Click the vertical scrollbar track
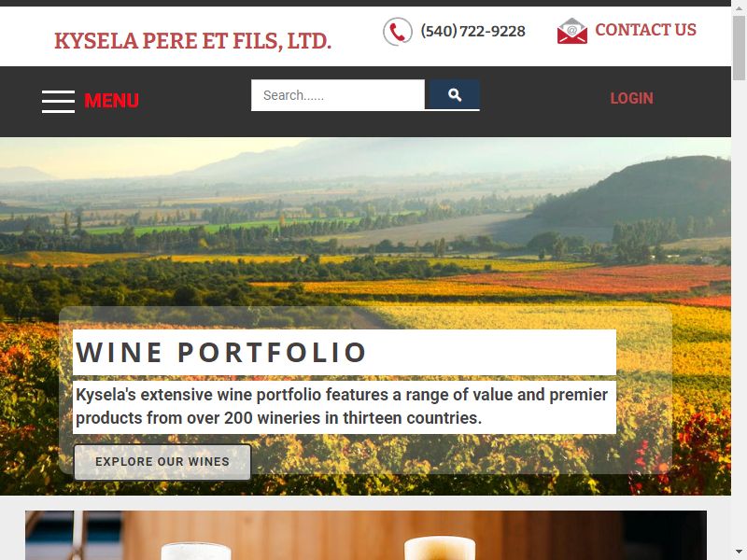Image resolution: width=747 pixels, height=560 pixels. pos(739,312)
